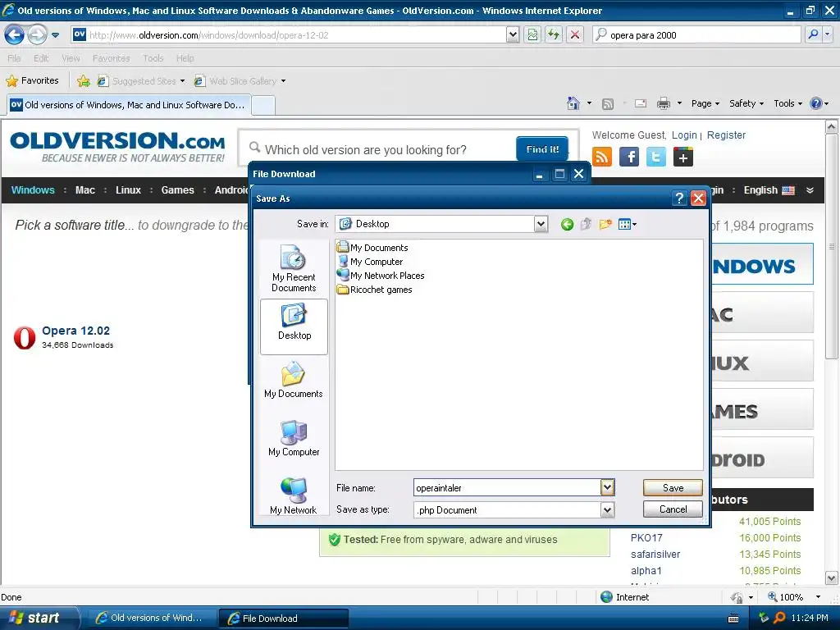Image resolution: width=840 pixels, height=630 pixels.
Task: Select My Computer in the places bar
Action: 294,438
